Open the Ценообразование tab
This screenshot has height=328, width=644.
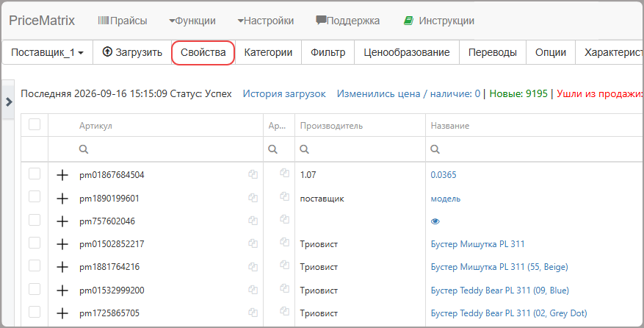pos(407,52)
